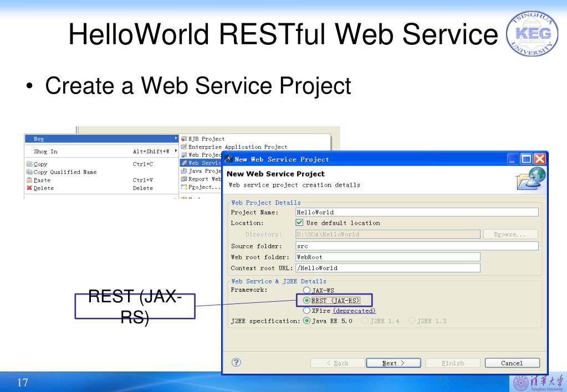Viewport: 567px width, 392px height.
Task: Click the Tsinghua University emblem in footer
Action: (x=522, y=383)
